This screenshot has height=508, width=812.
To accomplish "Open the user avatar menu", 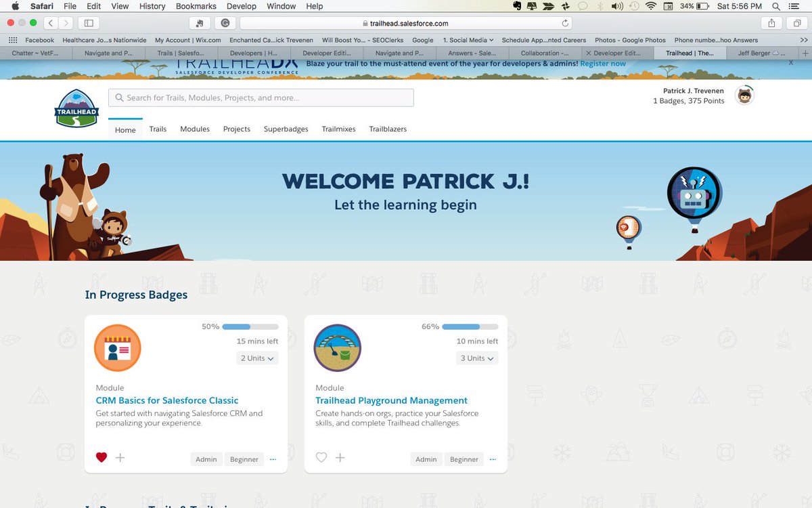I will tap(744, 96).
